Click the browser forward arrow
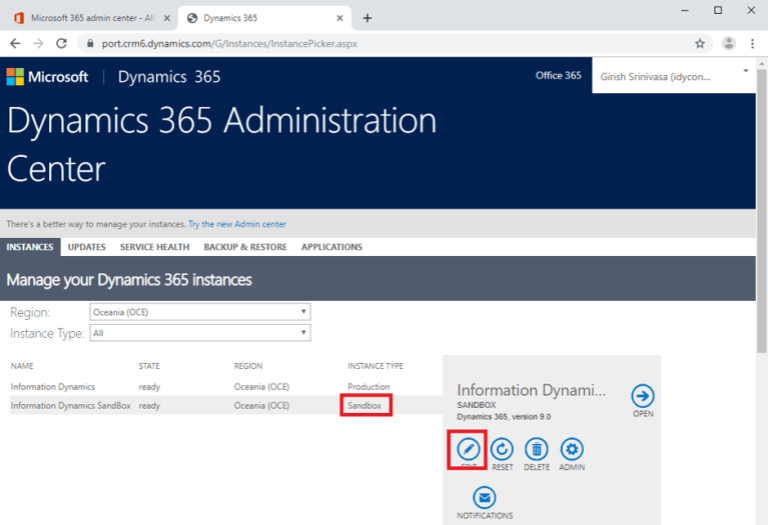 click(38, 44)
